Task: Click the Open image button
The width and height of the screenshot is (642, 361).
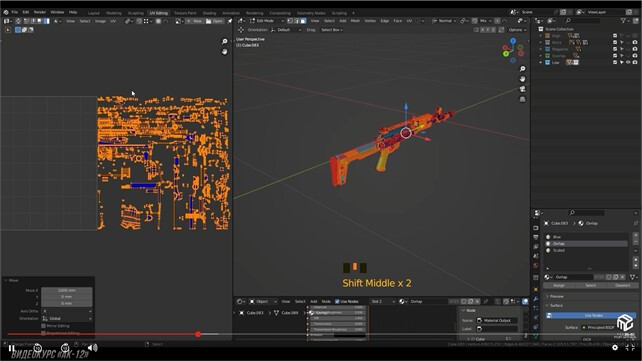Action: point(215,21)
